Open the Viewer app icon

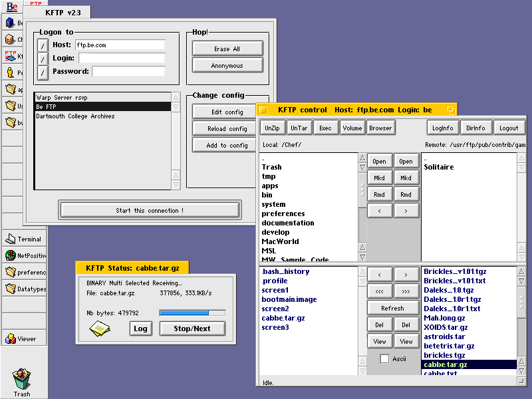click(11, 338)
